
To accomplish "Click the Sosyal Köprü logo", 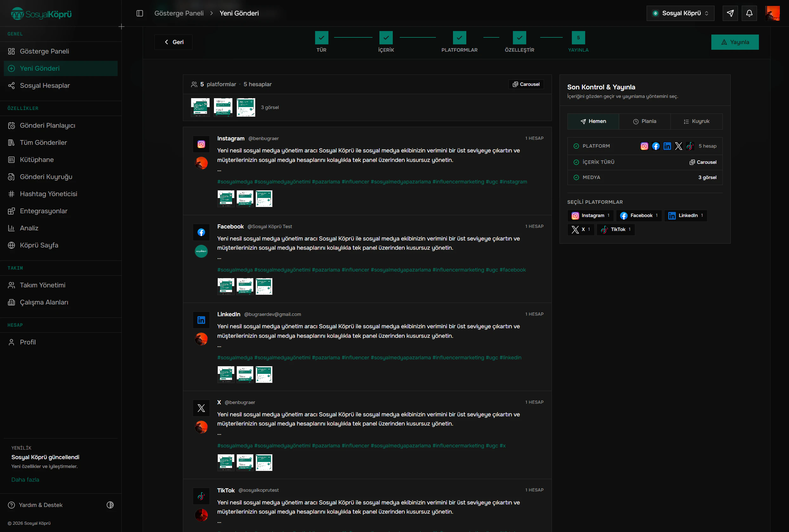I will click(x=42, y=14).
